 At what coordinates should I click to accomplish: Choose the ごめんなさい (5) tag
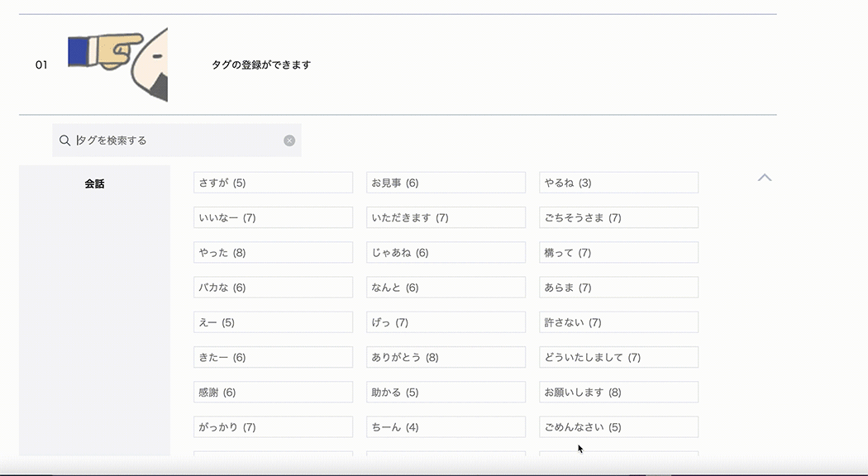619,426
